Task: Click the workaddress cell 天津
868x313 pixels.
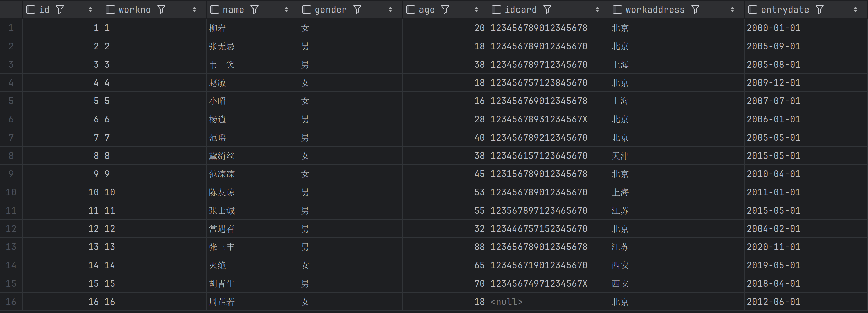Action: [x=620, y=156]
